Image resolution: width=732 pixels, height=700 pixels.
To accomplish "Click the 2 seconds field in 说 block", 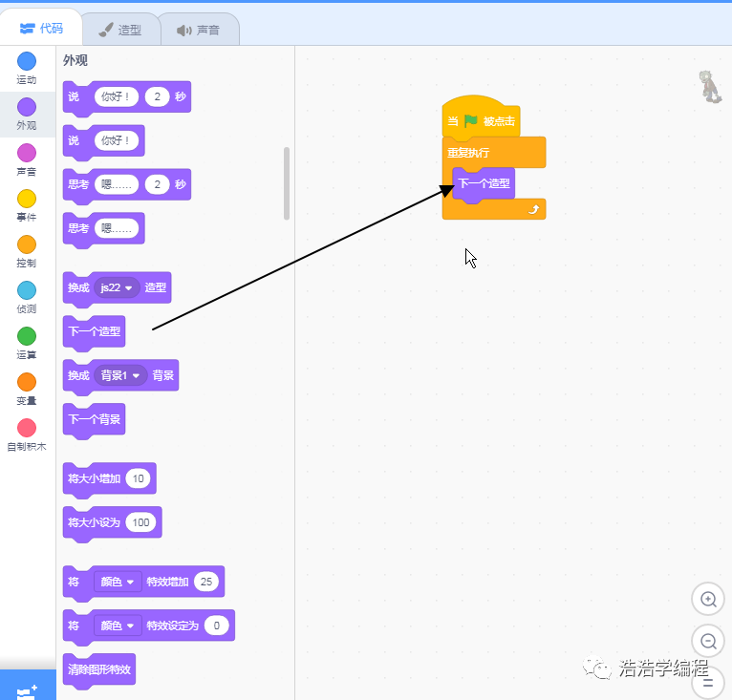I will (157, 96).
